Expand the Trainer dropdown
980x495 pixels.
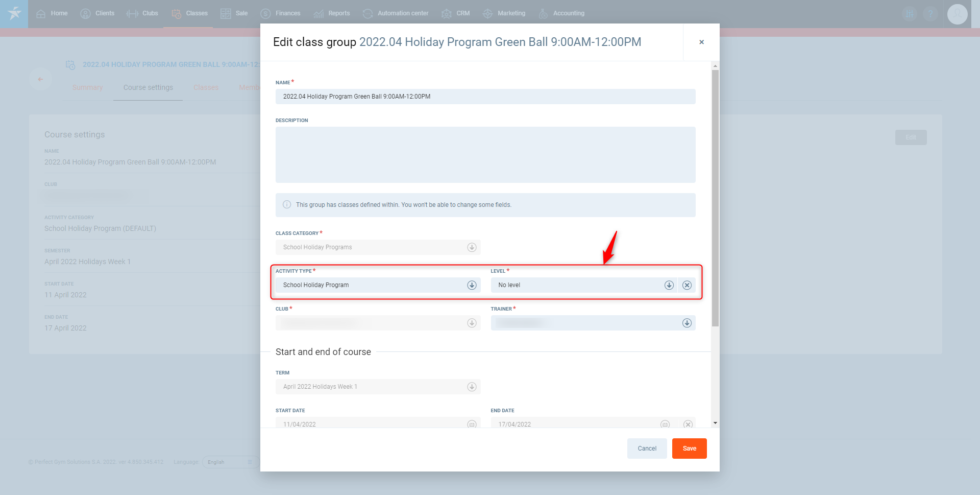point(687,323)
